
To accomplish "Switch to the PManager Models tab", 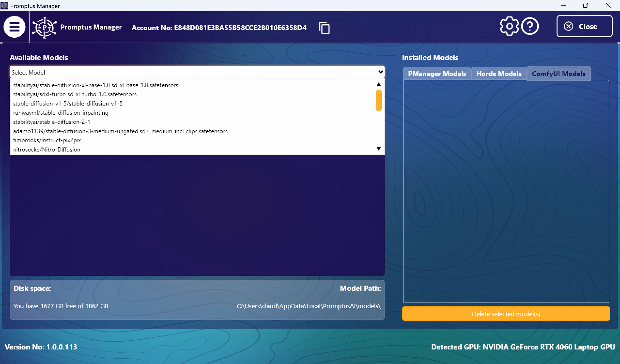I will pyautogui.click(x=437, y=73).
